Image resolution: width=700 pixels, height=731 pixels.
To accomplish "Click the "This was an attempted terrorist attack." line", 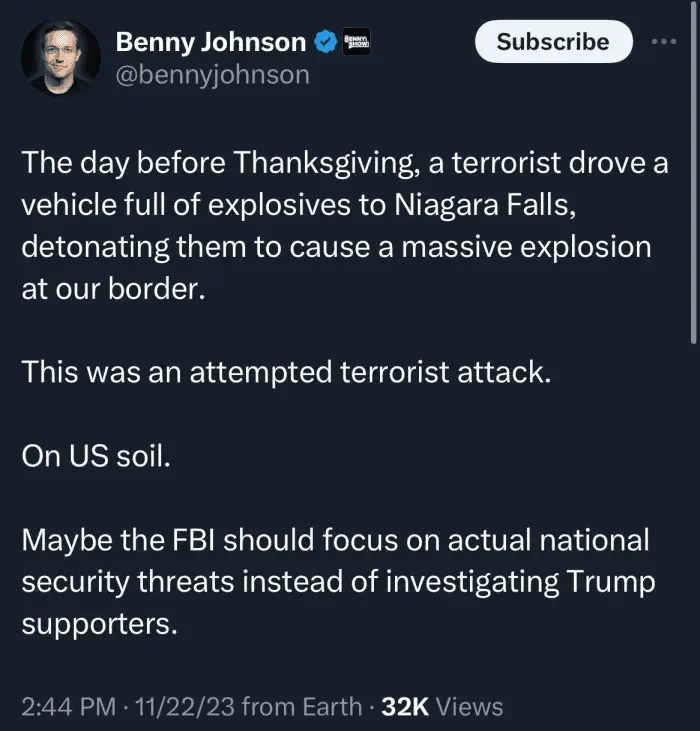I will click(x=286, y=372).
